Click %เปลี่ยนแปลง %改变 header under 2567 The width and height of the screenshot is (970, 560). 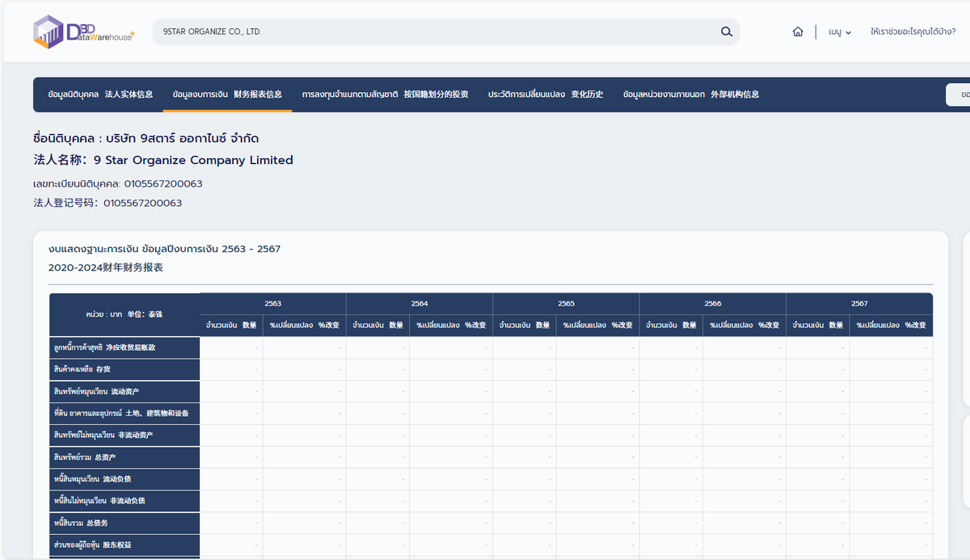891,325
